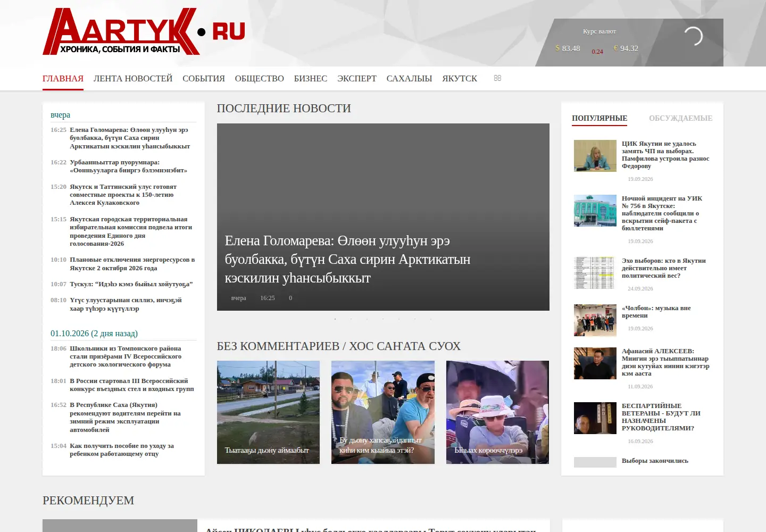Open Ыһыах көрөөччүлэрэ photo card
The image size is (766, 532).
(x=497, y=412)
